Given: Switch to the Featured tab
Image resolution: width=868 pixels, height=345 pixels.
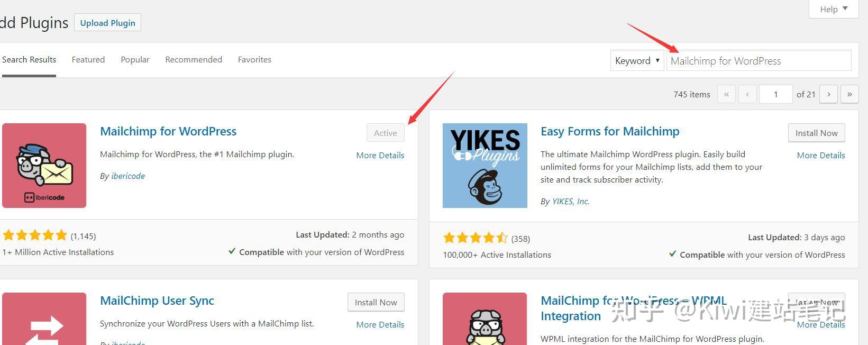Looking at the screenshot, I should point(88,59).
